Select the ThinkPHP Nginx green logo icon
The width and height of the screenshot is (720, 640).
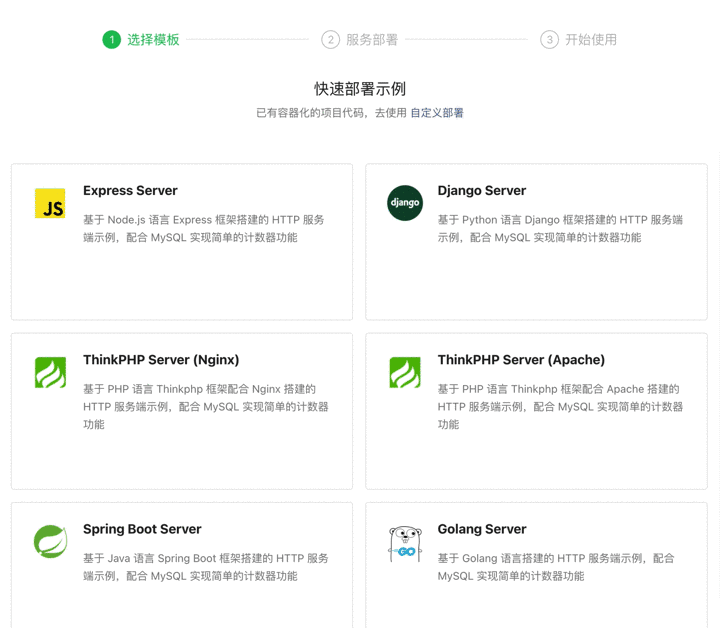pyautogui.click(x=50, y=372)
